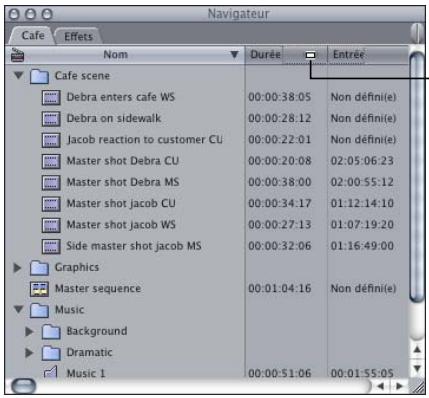Viewport: 429px width, 398px height.
Task: Collapse the Music bin
Action: pyautogui.click(x=18, y=310)
